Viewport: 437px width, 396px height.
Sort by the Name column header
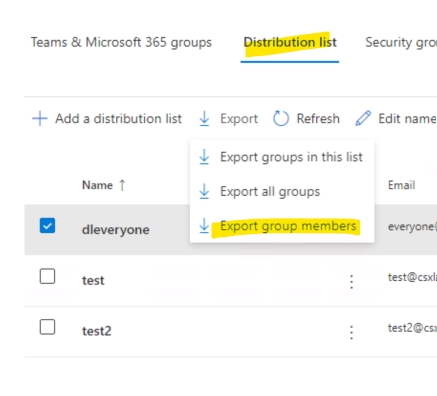click(x=97, y=185)
